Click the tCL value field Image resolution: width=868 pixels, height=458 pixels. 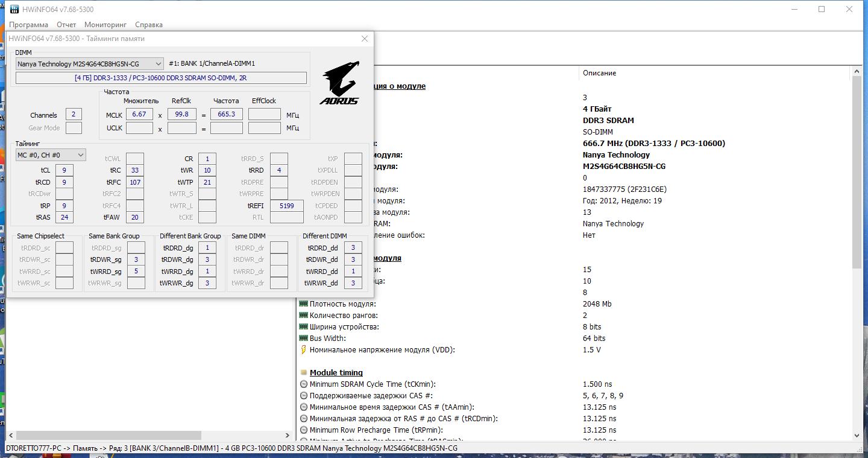click(64, 171)
